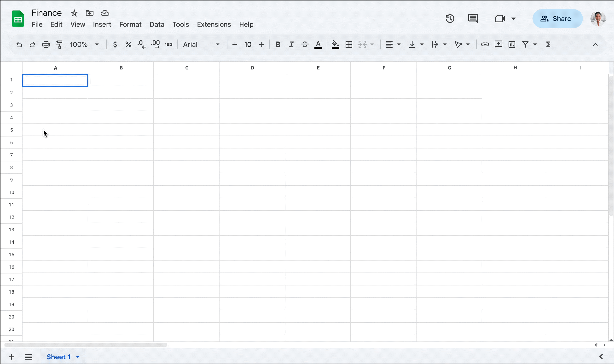The height and width of the screenshot is (364, 614).
Task: Click the borders grid icon
Action: tap(349, 44)
